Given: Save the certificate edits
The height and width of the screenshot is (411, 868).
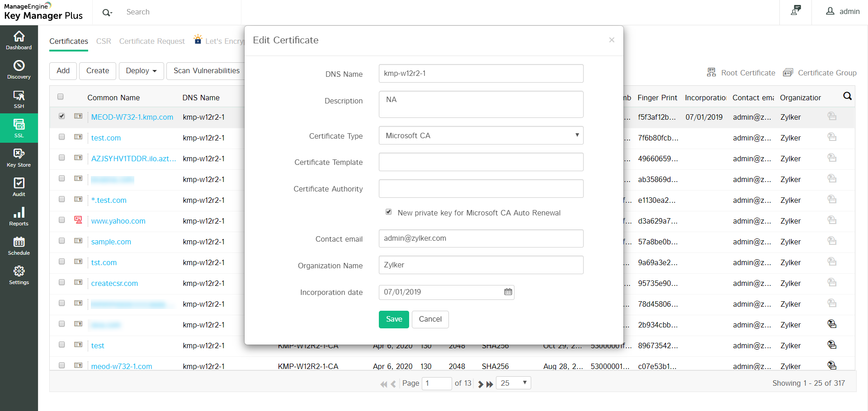Looking at the screenshot, I should pyautogui.click(x=394, y=319).
